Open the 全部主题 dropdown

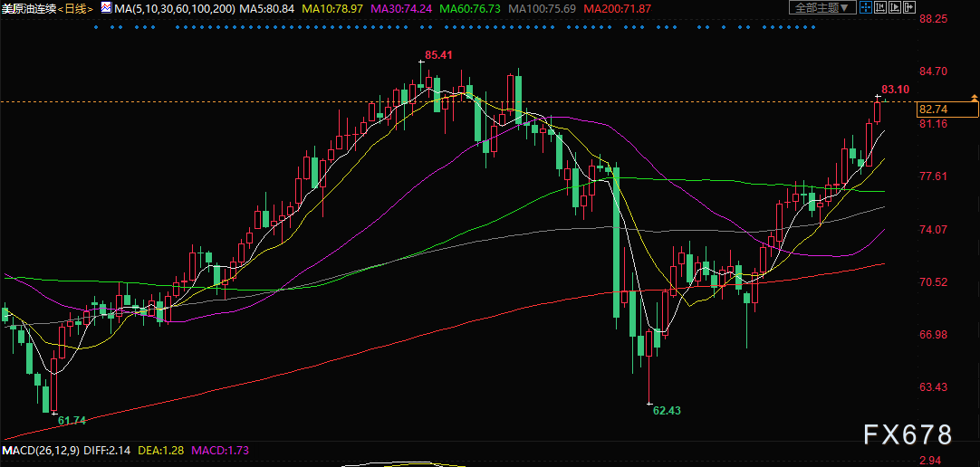(822, 7)
